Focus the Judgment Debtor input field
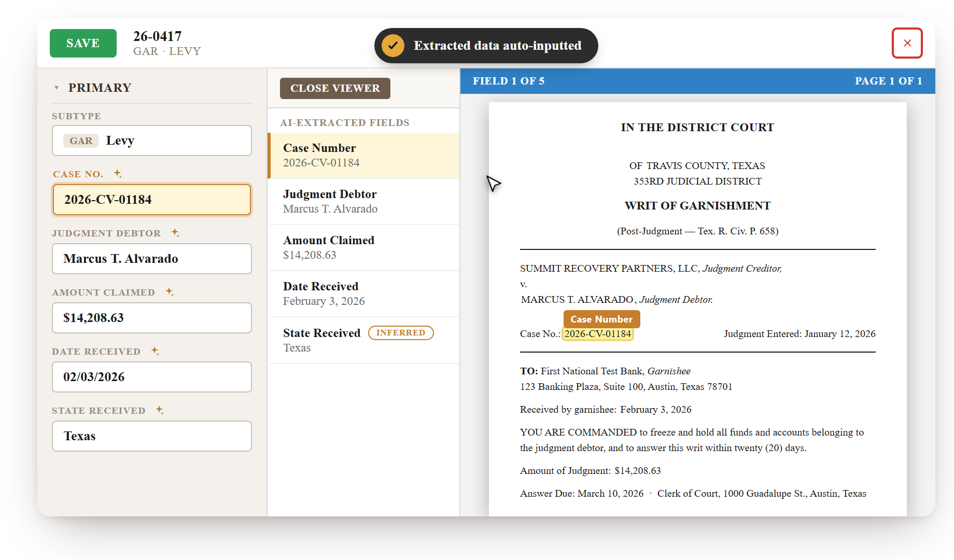 pyautogui.click(x=152, y=259)
